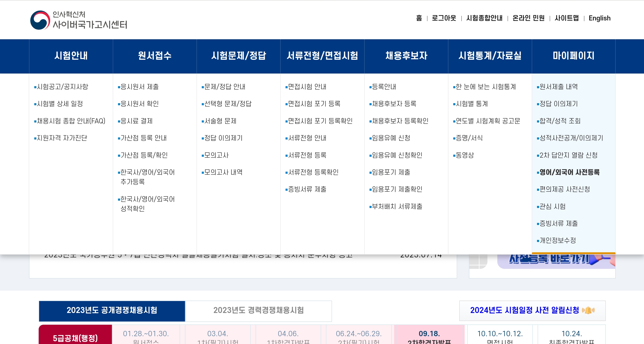Screen dimensions: 644x344
Task: Open 채용후보자 등록 submenu item
Action: (394, 104)
